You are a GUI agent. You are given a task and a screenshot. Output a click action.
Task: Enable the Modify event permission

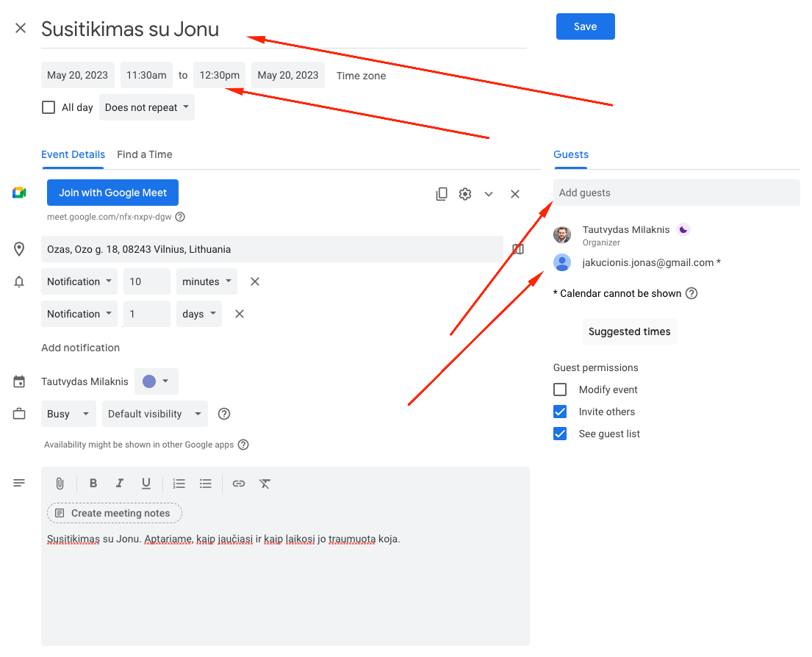tap(560, 389)
